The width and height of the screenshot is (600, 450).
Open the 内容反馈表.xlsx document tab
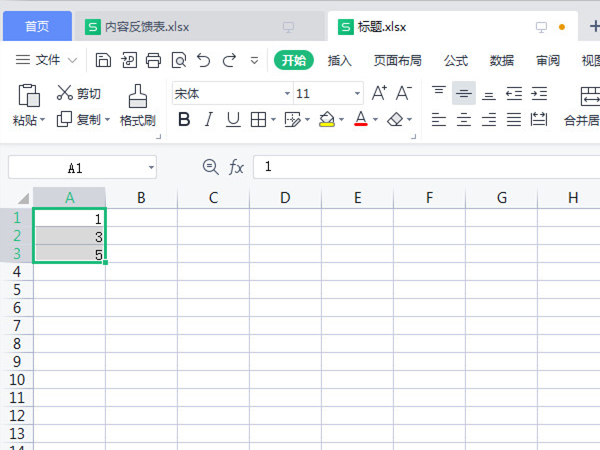point(152,26)
